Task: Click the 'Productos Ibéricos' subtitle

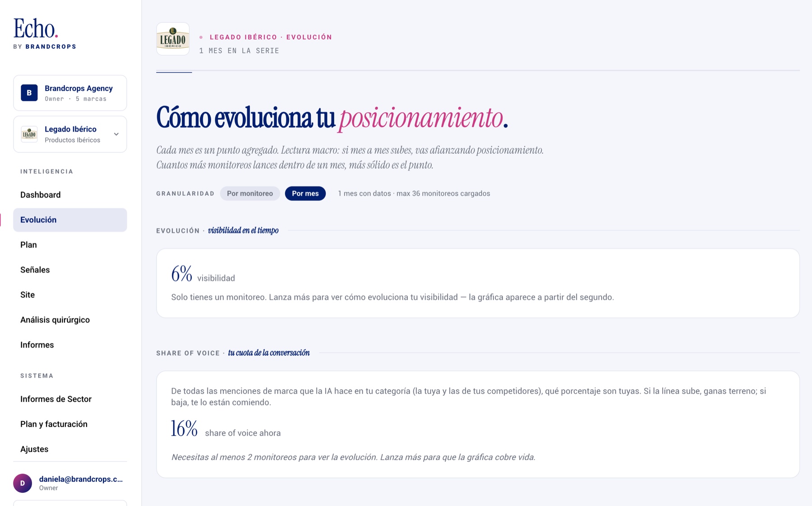Action: pyautogui.click(x=73, y=140)
